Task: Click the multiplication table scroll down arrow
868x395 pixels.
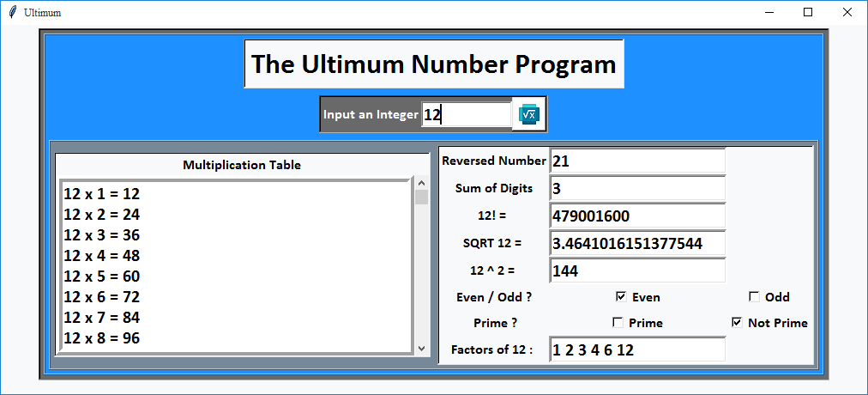Action: (422, 348)
